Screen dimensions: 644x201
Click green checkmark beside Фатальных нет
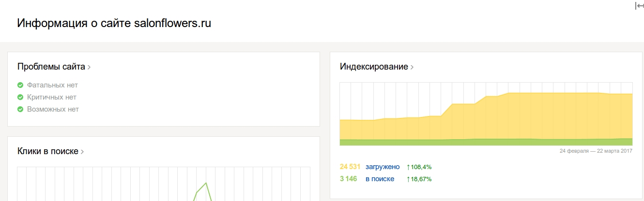20,85
